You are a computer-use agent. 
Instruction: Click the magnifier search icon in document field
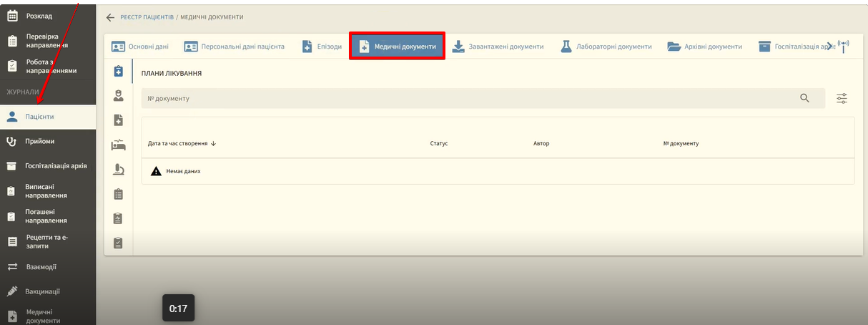804,98
